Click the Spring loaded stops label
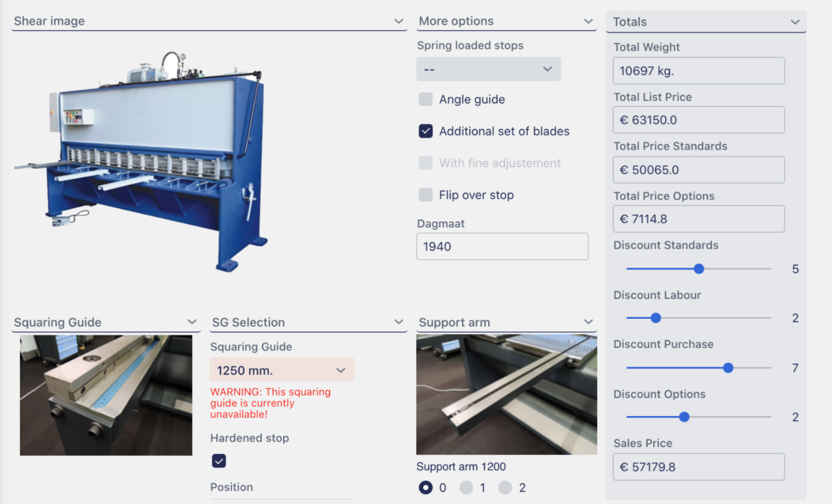This screenshot has height=504, width=832. [470, 46]
